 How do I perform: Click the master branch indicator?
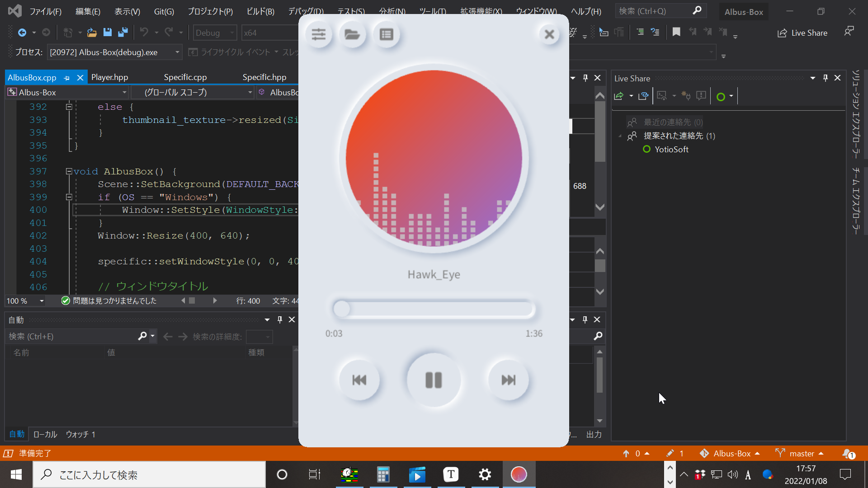800,453
